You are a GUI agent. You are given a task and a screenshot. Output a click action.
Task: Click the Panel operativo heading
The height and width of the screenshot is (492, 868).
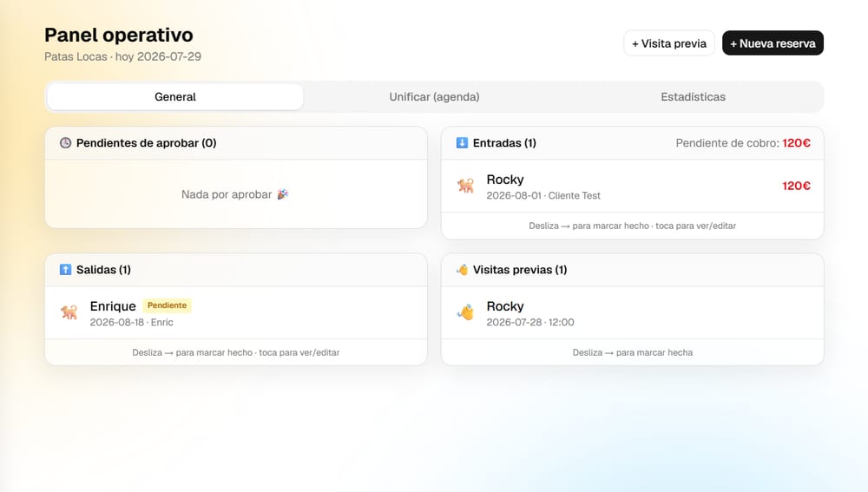(x=119, y=35)
